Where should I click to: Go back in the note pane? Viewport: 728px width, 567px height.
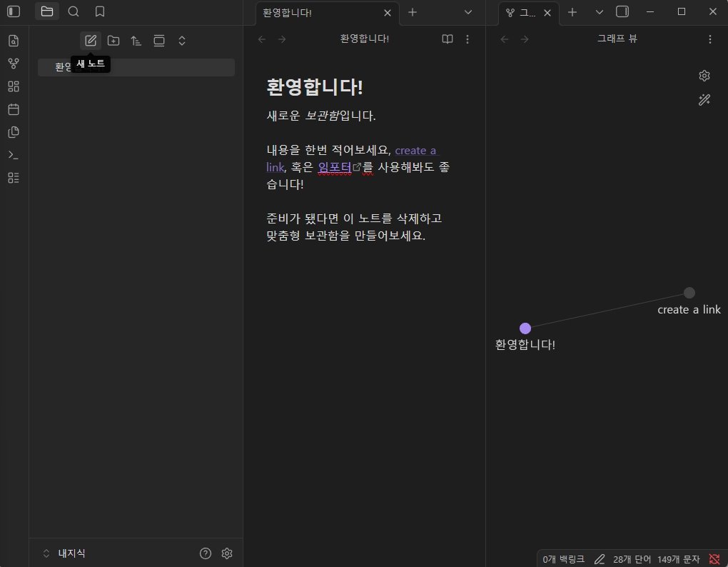tap(262, 39)
